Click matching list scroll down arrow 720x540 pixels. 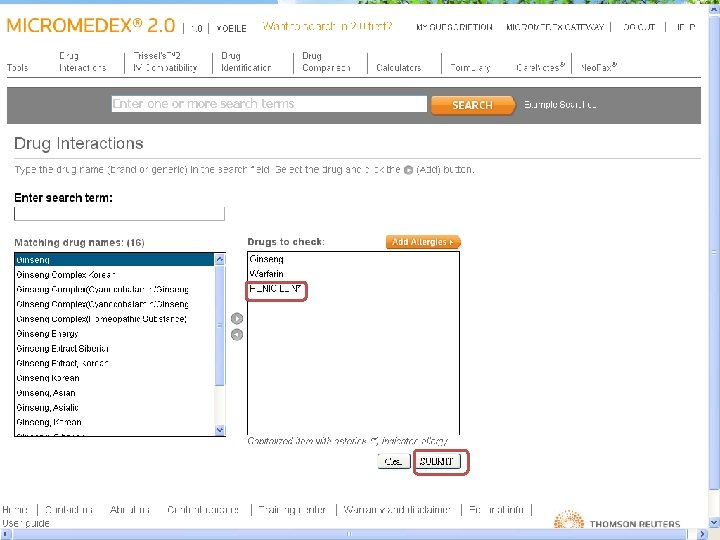tap(219, 430)
